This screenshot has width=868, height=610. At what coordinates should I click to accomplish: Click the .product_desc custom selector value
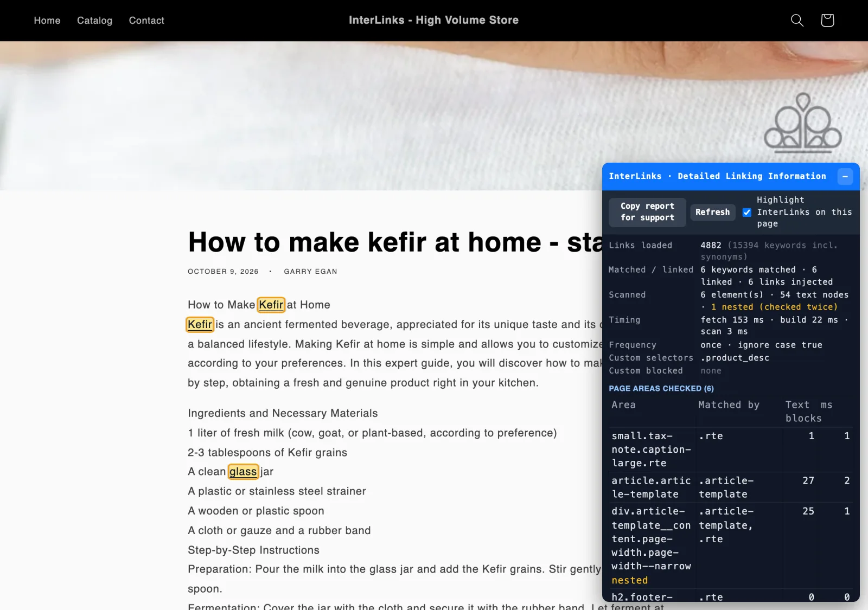coord(735,358)
